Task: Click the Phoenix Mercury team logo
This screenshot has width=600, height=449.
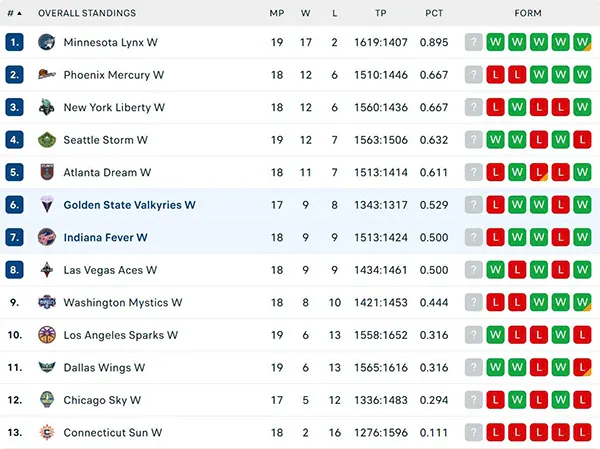Action: 47,75
